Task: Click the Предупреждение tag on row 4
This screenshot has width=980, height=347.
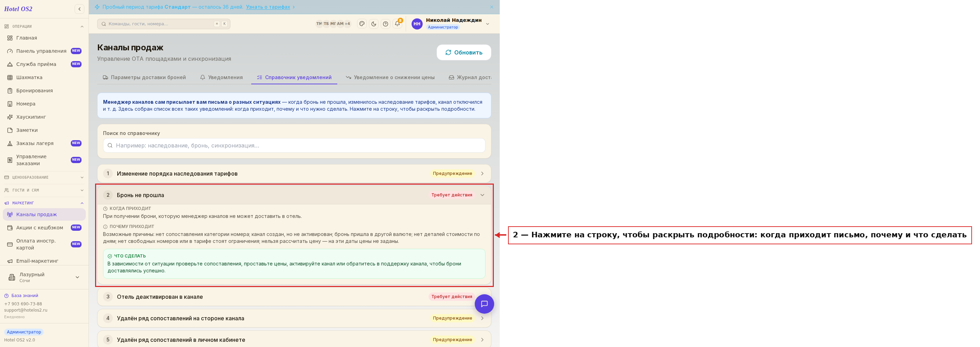Action: click(x=452, y=319)
